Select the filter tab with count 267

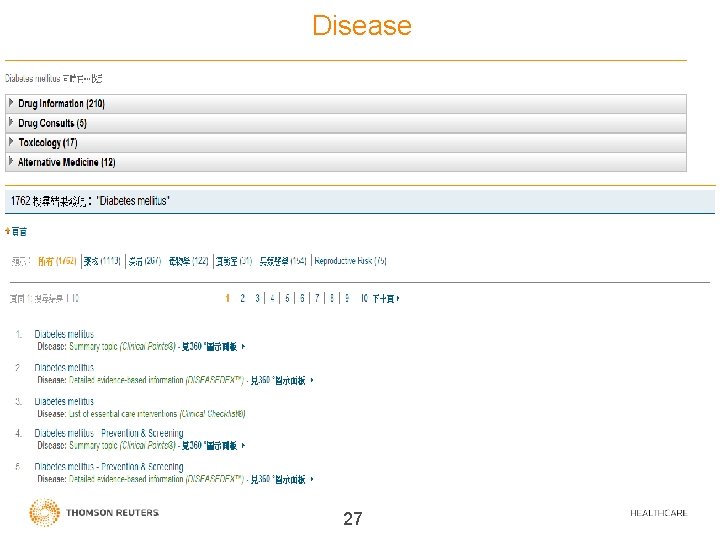145,261
